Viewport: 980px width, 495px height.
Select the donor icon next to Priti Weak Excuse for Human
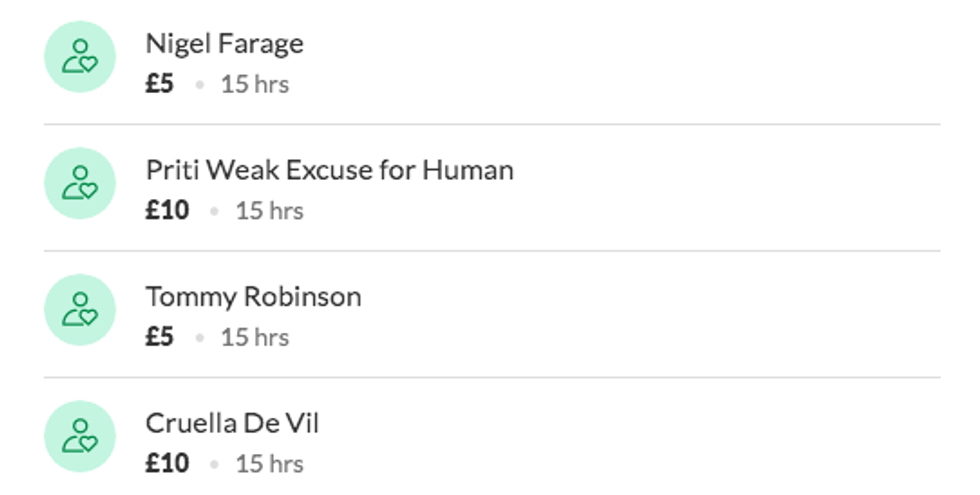click(x=80, y=183)
